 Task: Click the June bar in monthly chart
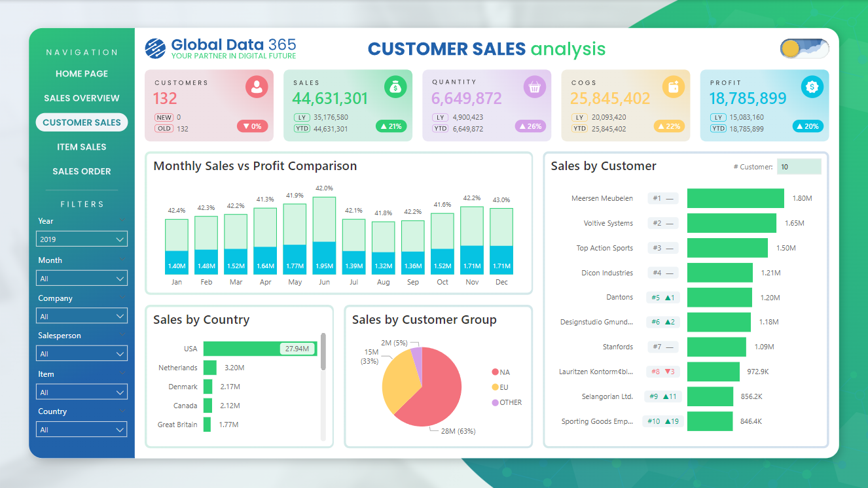point(324,235)
